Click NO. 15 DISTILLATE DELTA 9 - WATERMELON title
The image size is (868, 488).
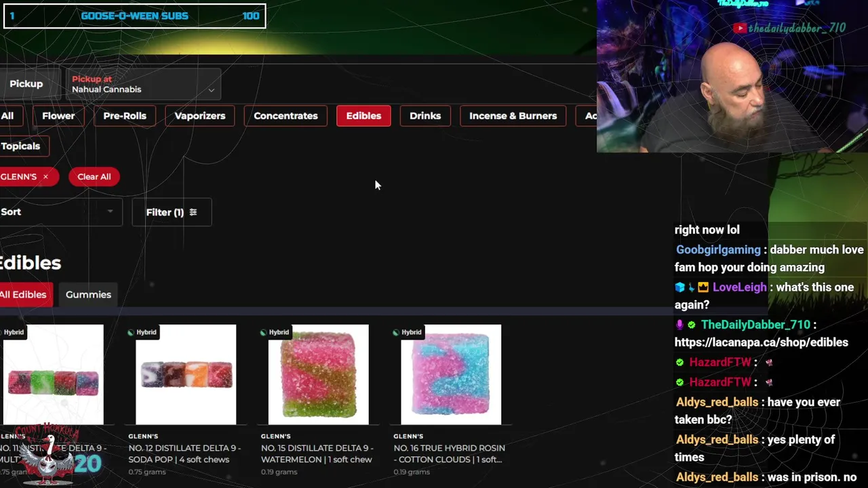(317, 453)
